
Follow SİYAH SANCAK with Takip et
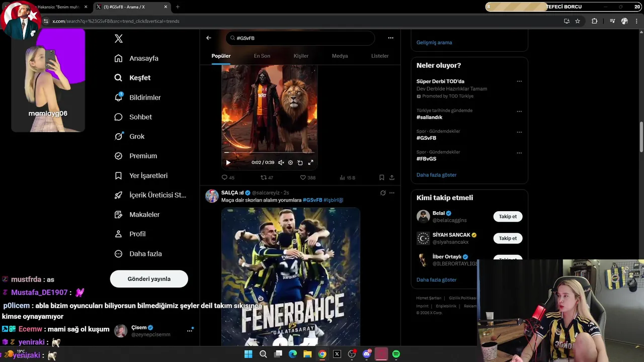pos(508,238)
